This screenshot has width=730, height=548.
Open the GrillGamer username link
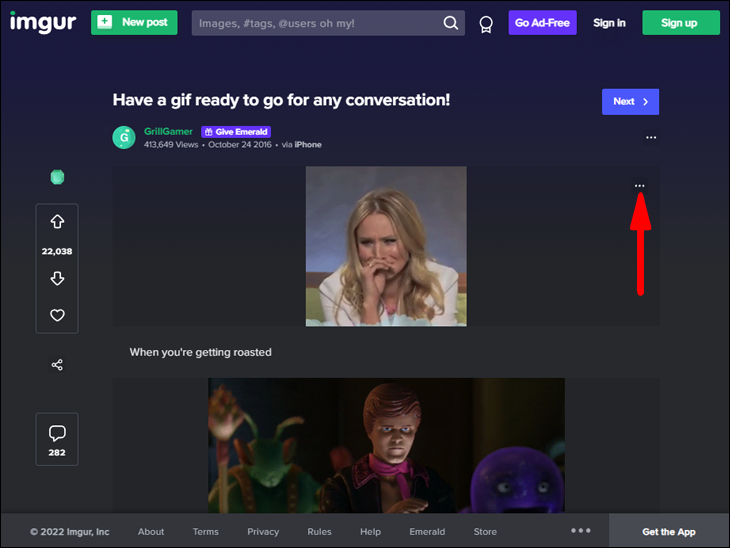[x=168, y=131]
